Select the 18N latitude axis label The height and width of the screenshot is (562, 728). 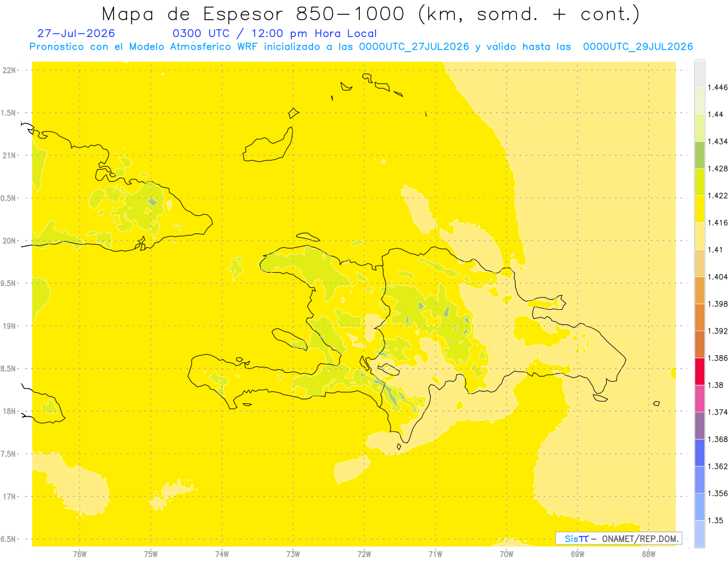pos(8,411)
